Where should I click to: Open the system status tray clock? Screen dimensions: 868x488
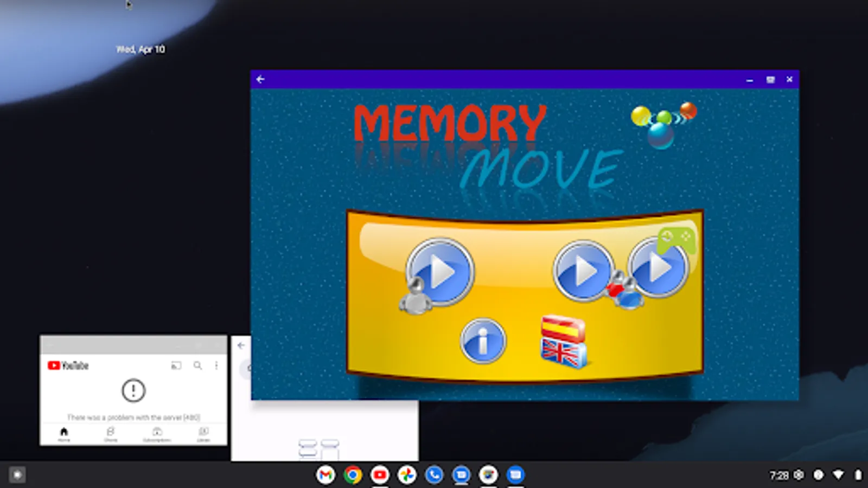778,476
